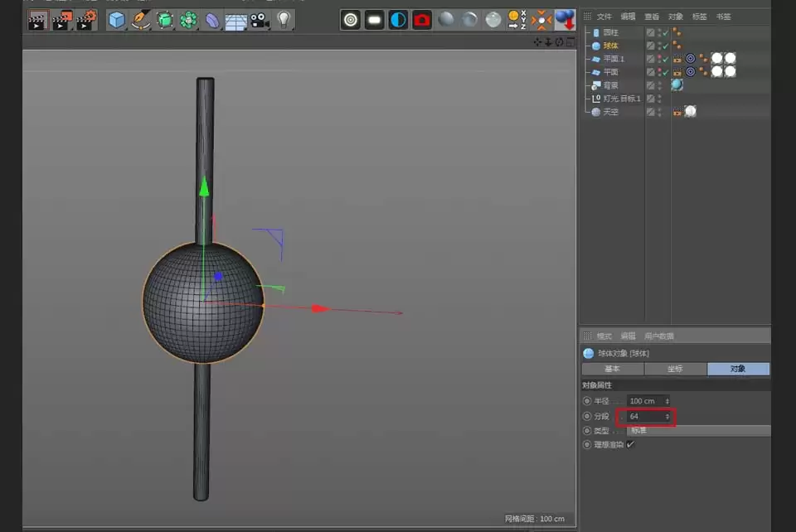This screenshot has height=532, width=796.
Task: Toggle the green enable check on 圆柱
Action: click(663, 32)
